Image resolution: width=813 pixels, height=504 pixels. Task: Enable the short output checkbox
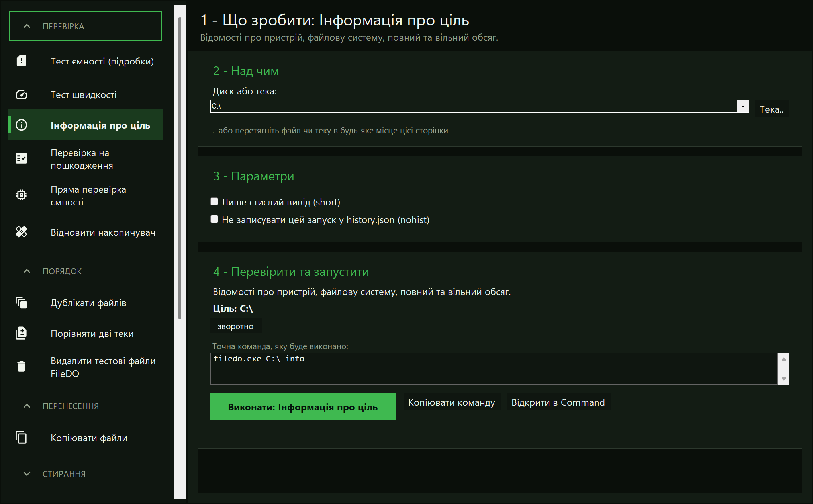tap(214, 202)
